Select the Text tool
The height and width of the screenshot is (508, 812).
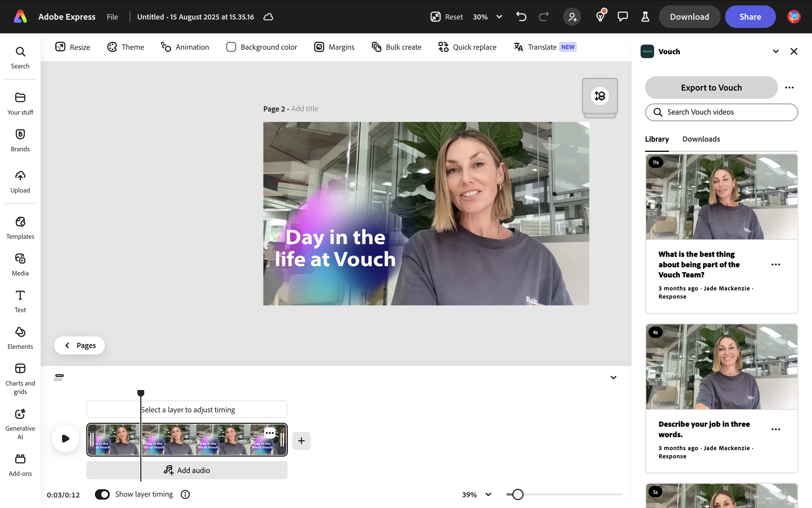[x=20, y=301]
